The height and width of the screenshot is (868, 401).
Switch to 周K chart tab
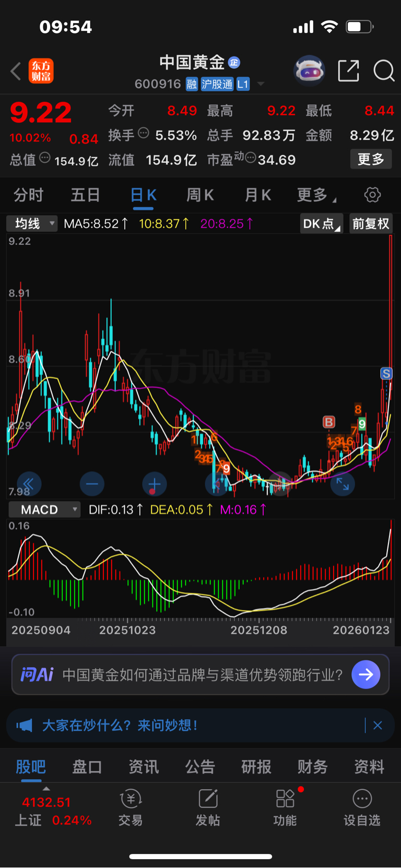tap(200, 195)
